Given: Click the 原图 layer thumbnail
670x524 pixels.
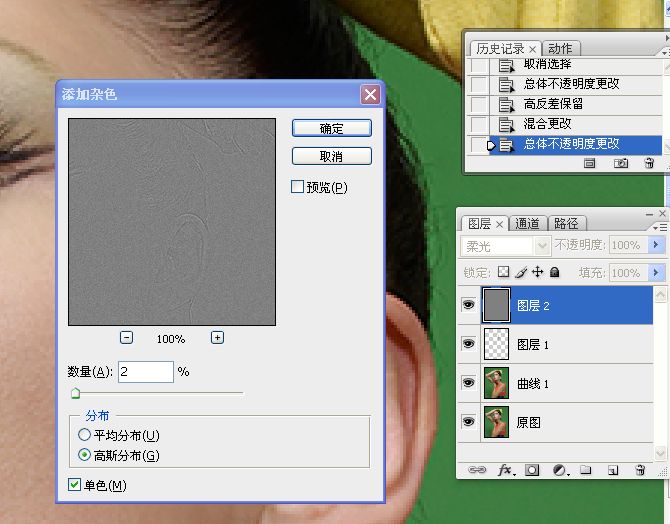Looking at the screenshot, I should [x=496, y=422].
